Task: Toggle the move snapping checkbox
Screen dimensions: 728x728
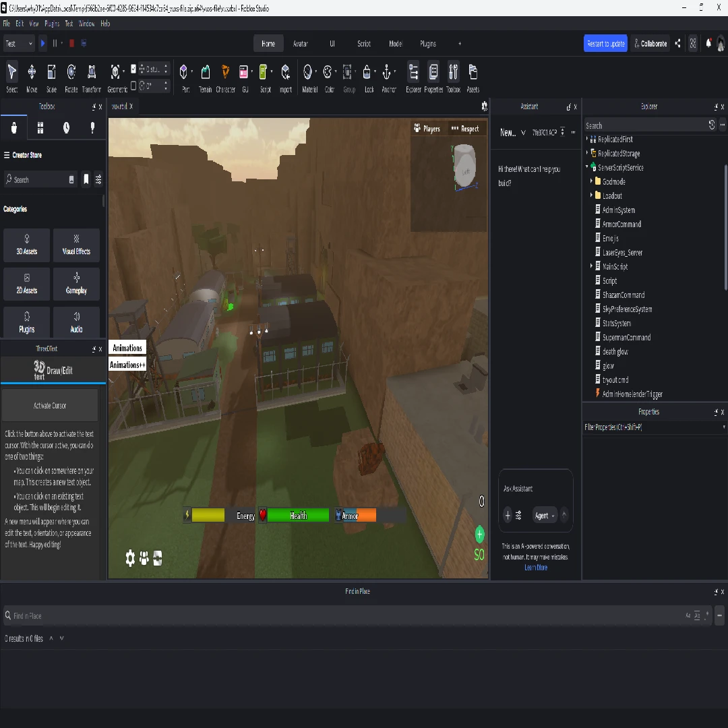Action: coord(133,69)
